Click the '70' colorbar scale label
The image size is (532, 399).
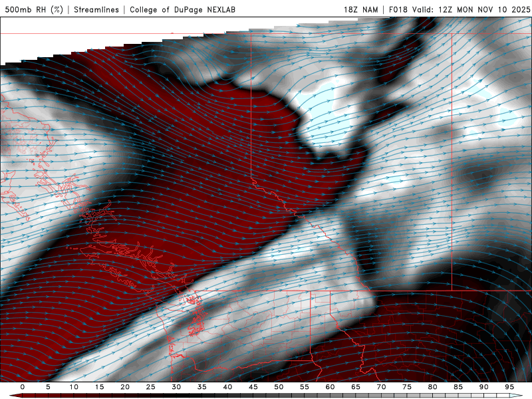point(381,387)
